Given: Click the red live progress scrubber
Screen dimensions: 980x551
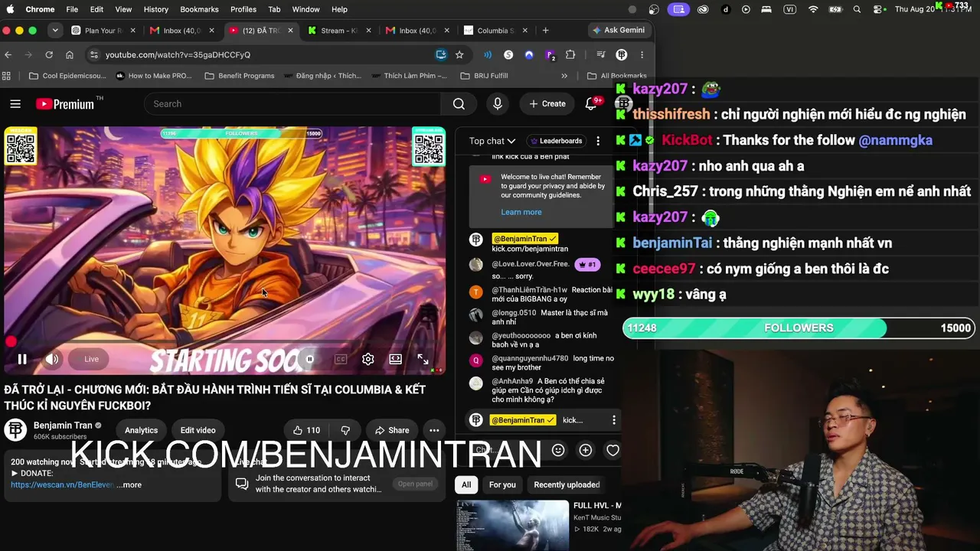Looking at the screenshot, I should pyautogui.click(x=11, y=342).
